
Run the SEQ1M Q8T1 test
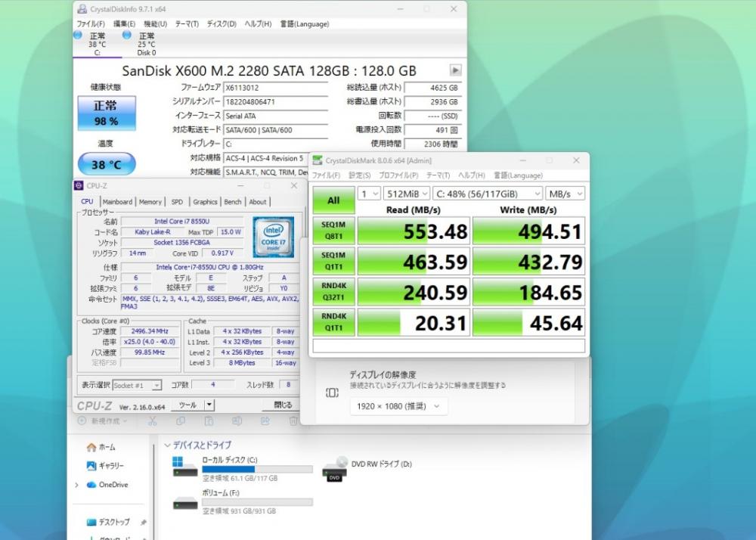point(333,231)
